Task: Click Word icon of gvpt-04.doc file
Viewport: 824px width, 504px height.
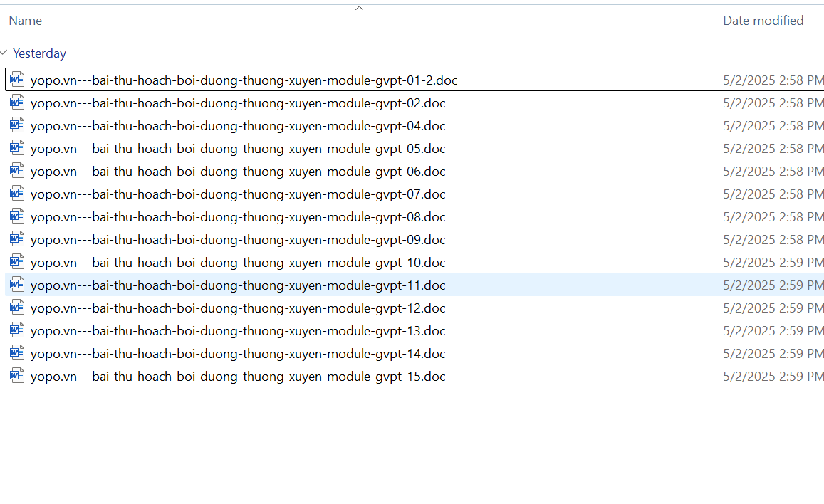Action: coord(17,125)
